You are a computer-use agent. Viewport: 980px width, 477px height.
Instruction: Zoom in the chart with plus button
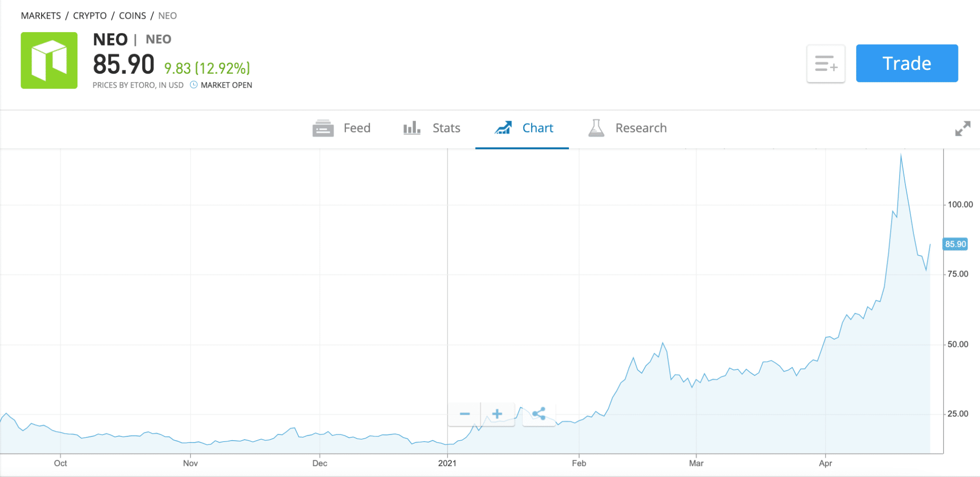[x=497, y=414]
